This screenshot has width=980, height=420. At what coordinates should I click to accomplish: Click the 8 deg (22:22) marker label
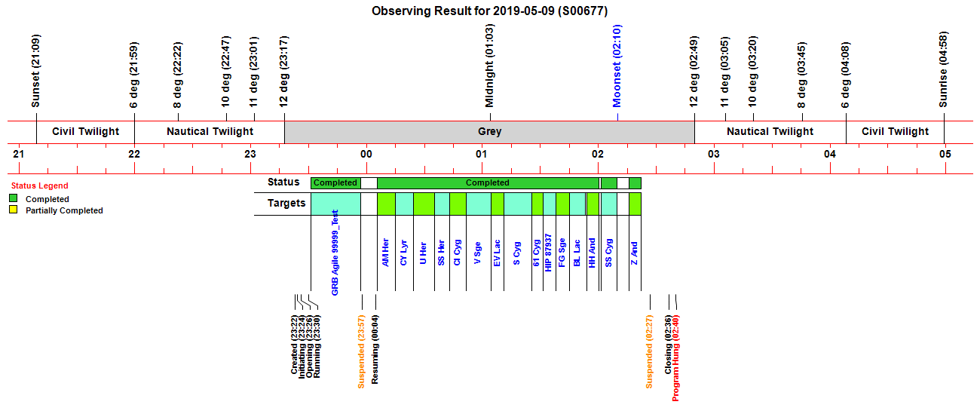pos(178,73)
